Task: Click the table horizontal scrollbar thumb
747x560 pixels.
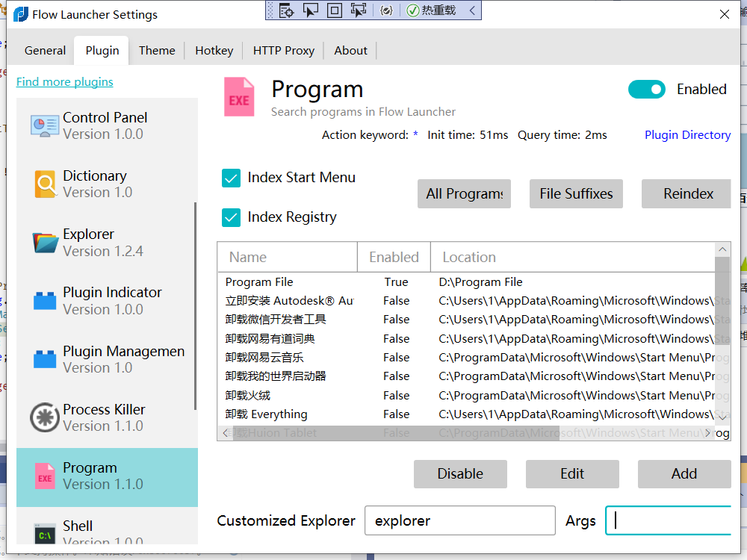Action: coord(396,433)
